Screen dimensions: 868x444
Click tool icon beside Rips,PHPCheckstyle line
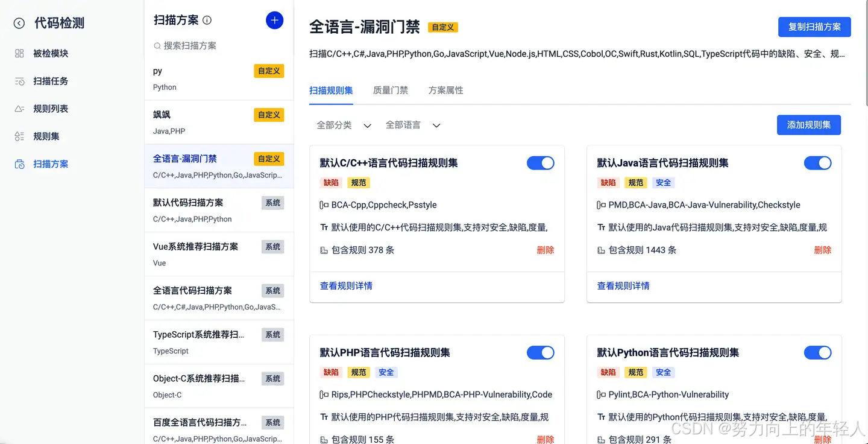point(324,395)
